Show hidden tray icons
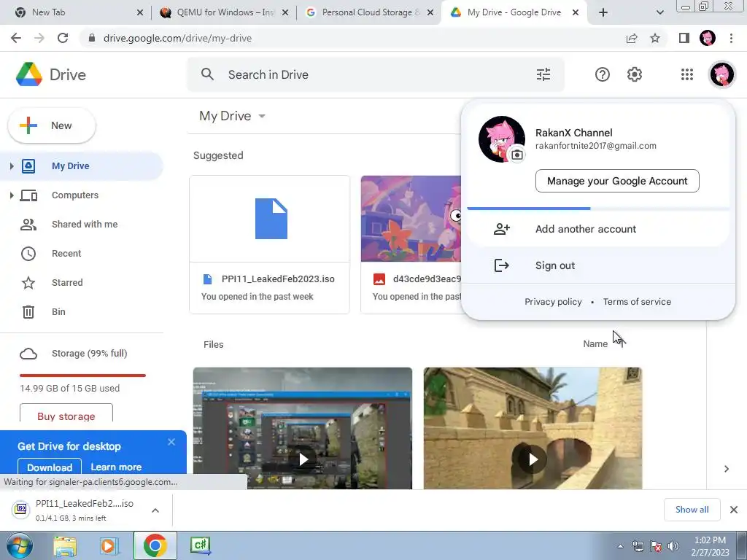The width and height of the screenshot is (747, 560). pos(620,546)
